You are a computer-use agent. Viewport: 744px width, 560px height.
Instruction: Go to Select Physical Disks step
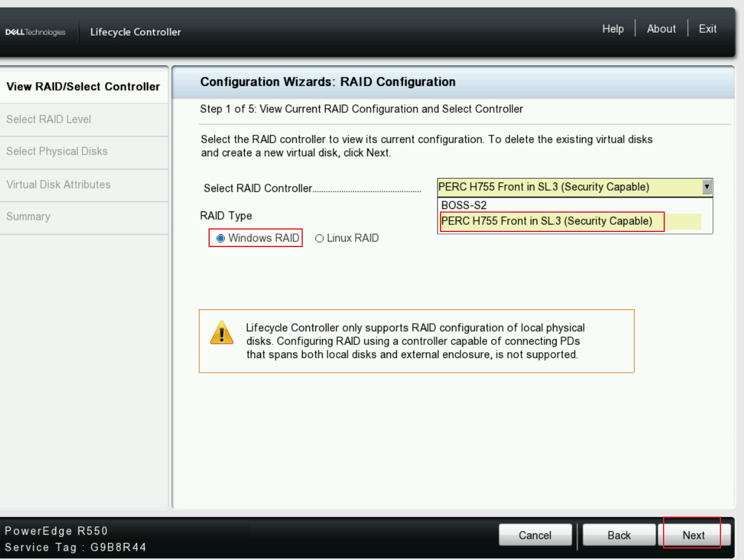pyautogui.click(x=83, y=152)
